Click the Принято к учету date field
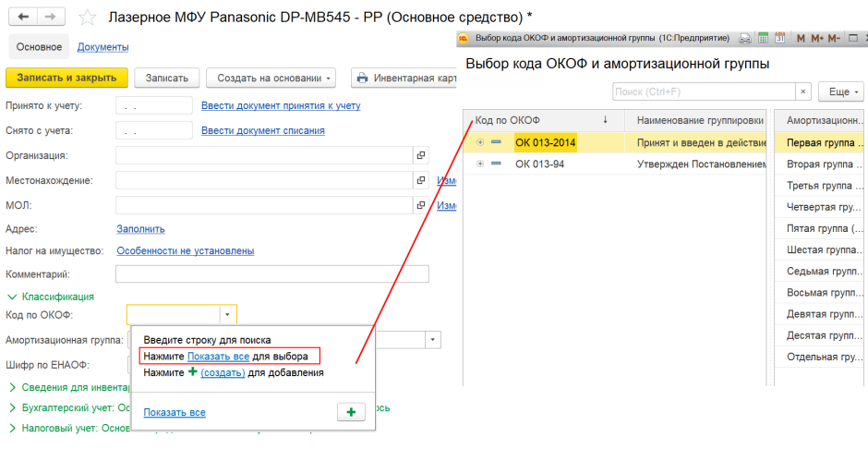This screenshot has width=868, height=449. pyautogui.click(x=154, y=105)
